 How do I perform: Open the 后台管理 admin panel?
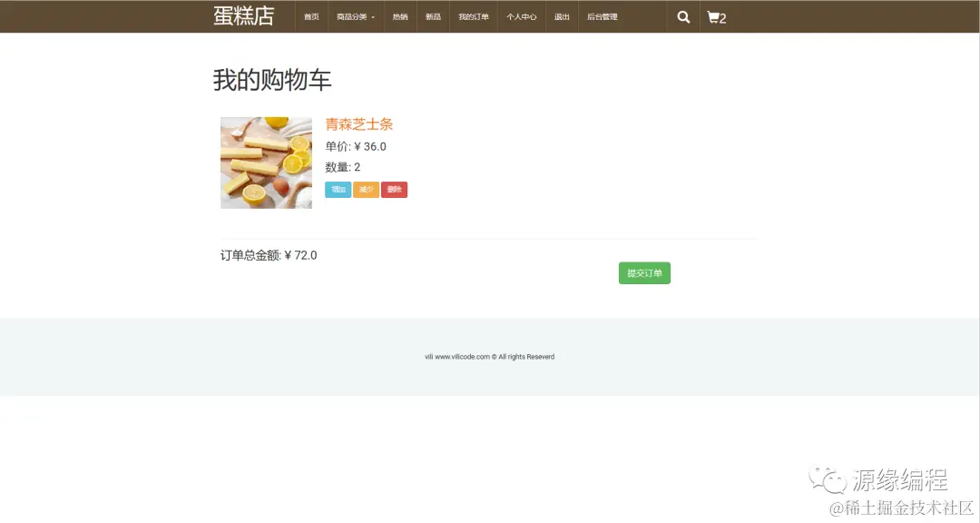coord(604,16)
